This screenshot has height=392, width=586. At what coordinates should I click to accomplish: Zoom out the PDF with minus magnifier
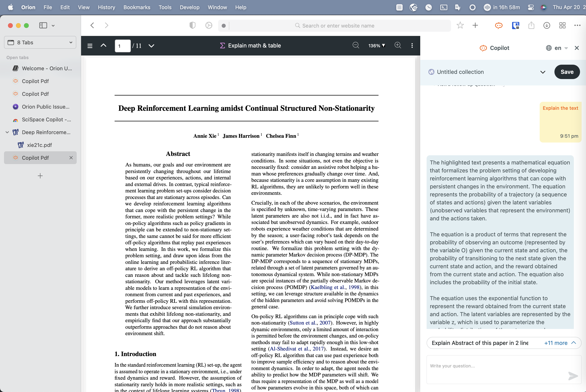(x=356, y=45)
